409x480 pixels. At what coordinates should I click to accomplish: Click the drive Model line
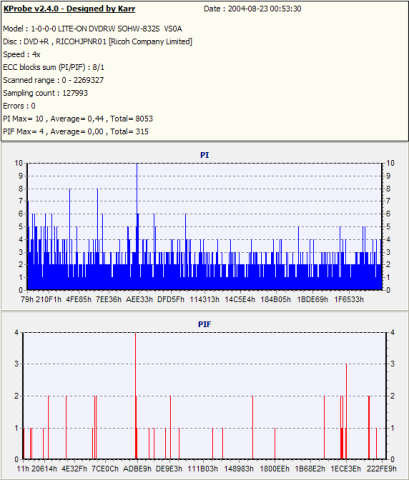coord(92,29)
